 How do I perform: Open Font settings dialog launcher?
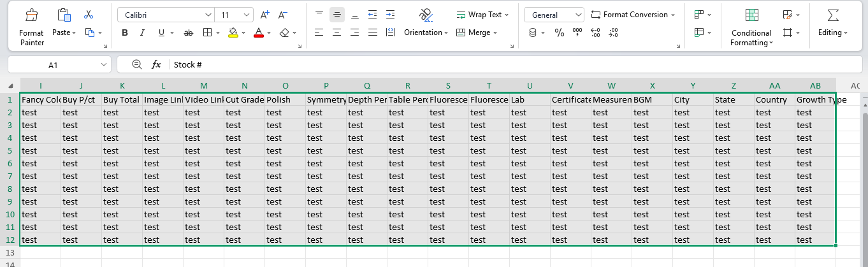[x=300, y=47]
